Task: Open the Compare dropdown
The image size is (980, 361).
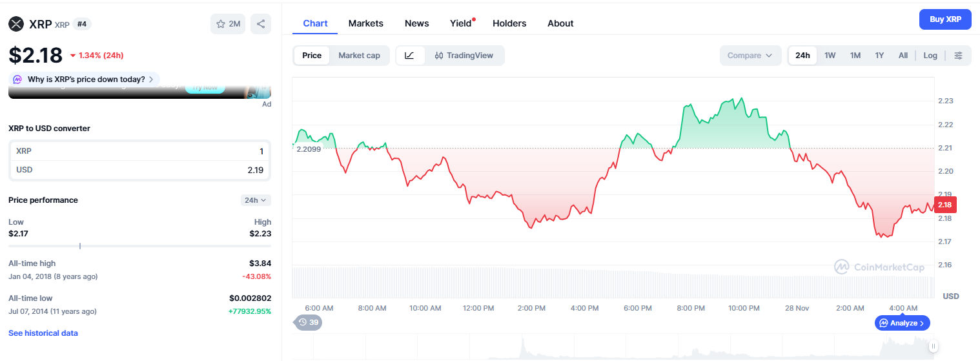Action: 750,56
